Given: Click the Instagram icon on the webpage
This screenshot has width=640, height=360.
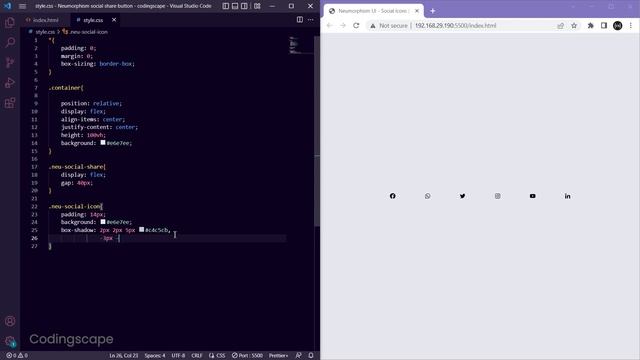Looking at the screenshot, I should coord(498,196).
